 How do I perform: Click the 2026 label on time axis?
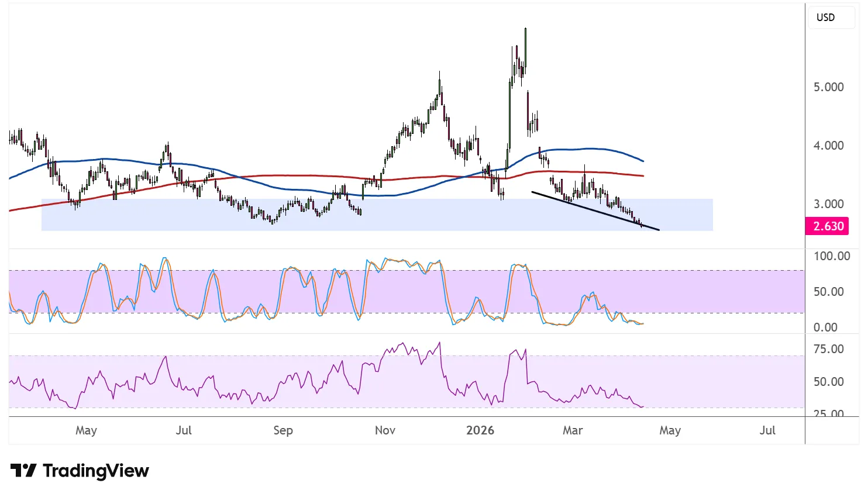(x=480, y=430)
